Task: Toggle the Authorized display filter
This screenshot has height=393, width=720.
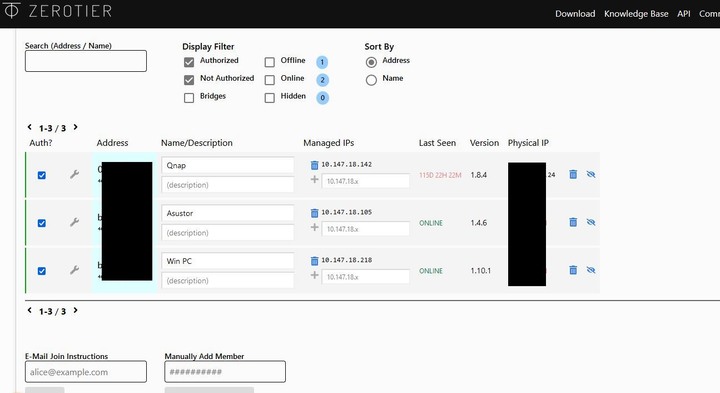Action: (x=189, y=62)
